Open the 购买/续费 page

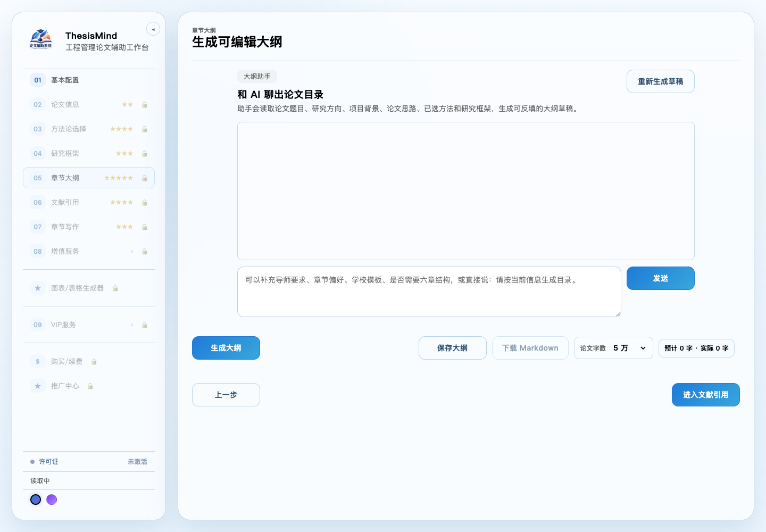[89, 362]
